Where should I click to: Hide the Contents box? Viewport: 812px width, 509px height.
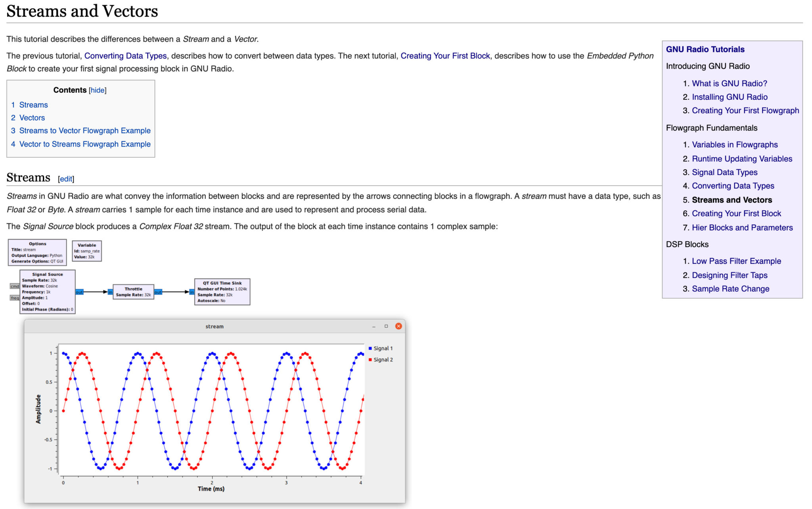[x=97, y=90]
